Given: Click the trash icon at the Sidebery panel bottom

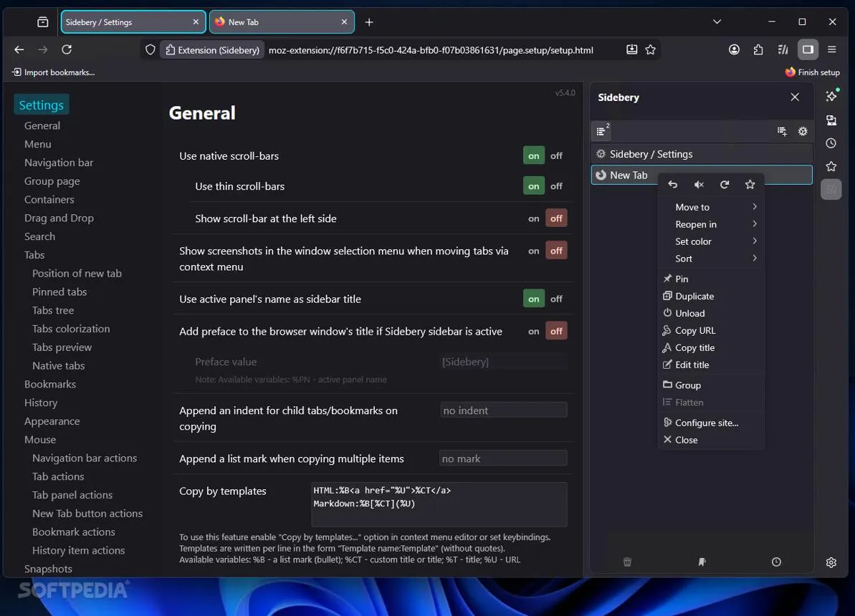Looking at the screenshot, I should point(627,562).
